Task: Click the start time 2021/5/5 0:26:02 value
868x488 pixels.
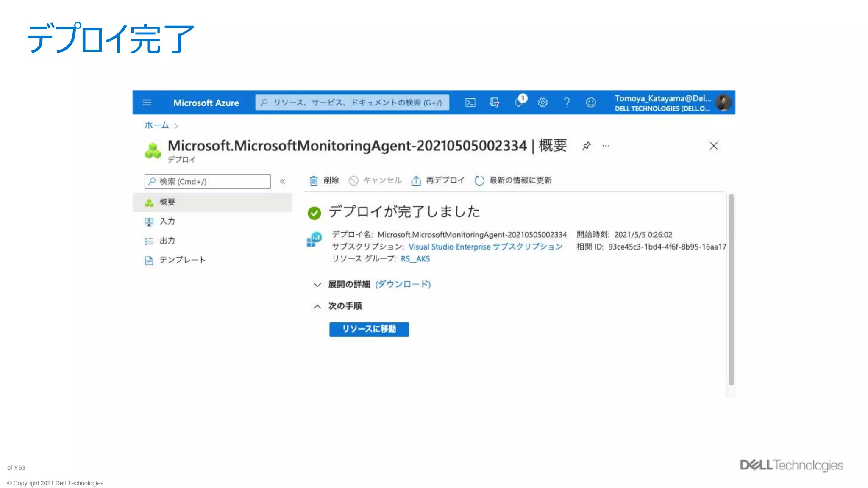Action: (643, 235)
